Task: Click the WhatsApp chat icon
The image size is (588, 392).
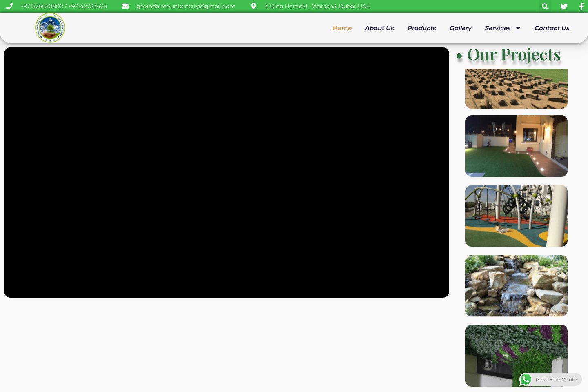Action: point(526,379)
